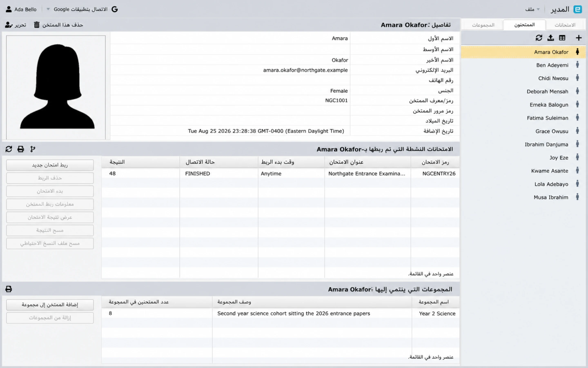Click the blue app logo next to المدير

(578, 9)
